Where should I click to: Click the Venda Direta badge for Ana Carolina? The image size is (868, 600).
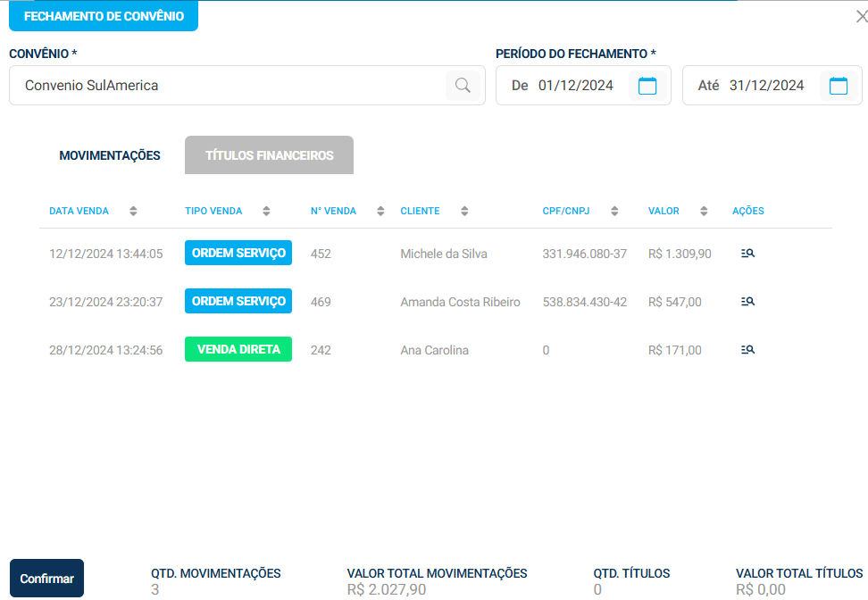tap(238, 349)
